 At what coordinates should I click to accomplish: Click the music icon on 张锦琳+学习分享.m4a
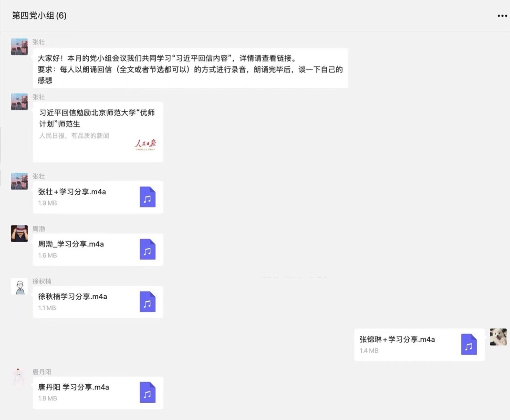470,345
